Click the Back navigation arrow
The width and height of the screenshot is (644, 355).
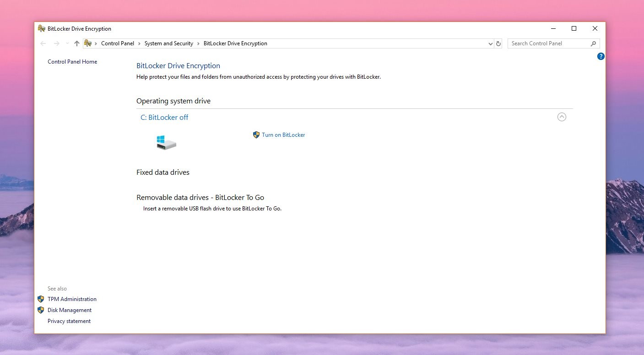43,43
